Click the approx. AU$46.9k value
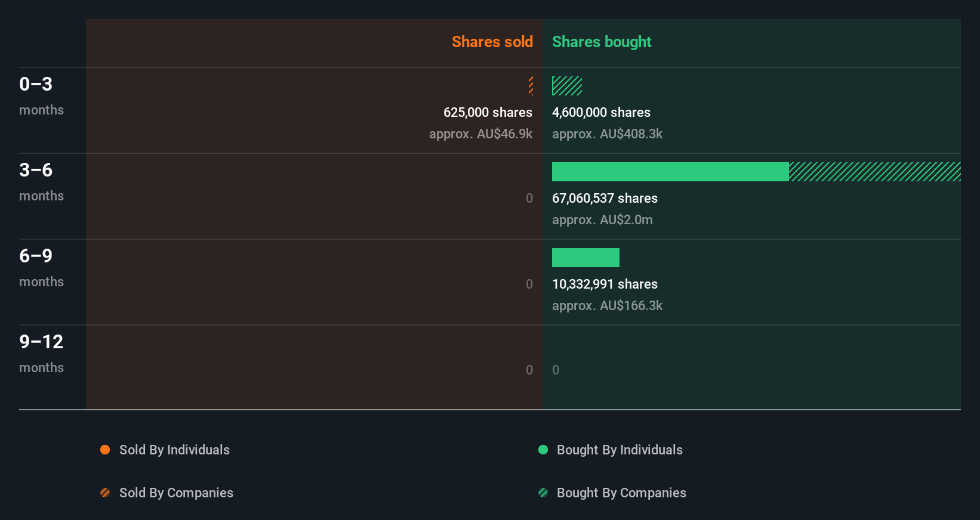The image size is (980, 520). 480,134
